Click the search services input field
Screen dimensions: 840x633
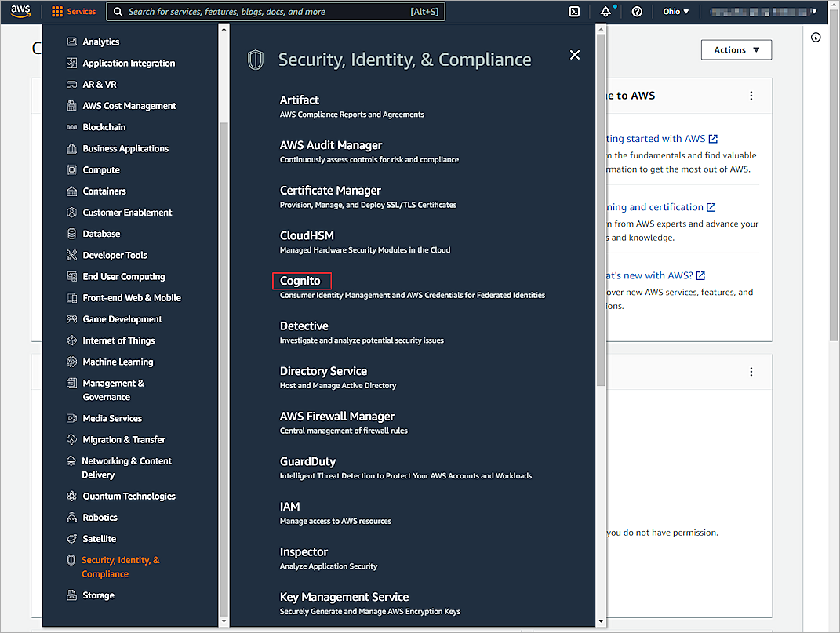[267, 12]
